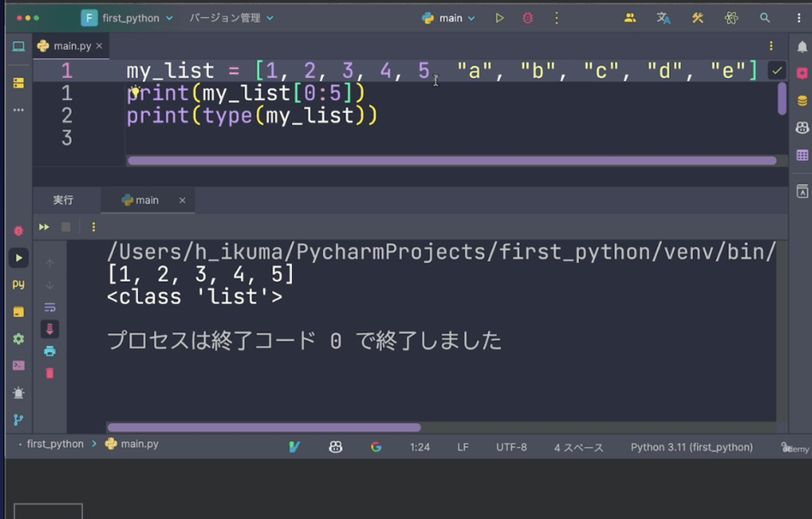
Task: Place cursor in my_list assignment line
Action: 441,71
